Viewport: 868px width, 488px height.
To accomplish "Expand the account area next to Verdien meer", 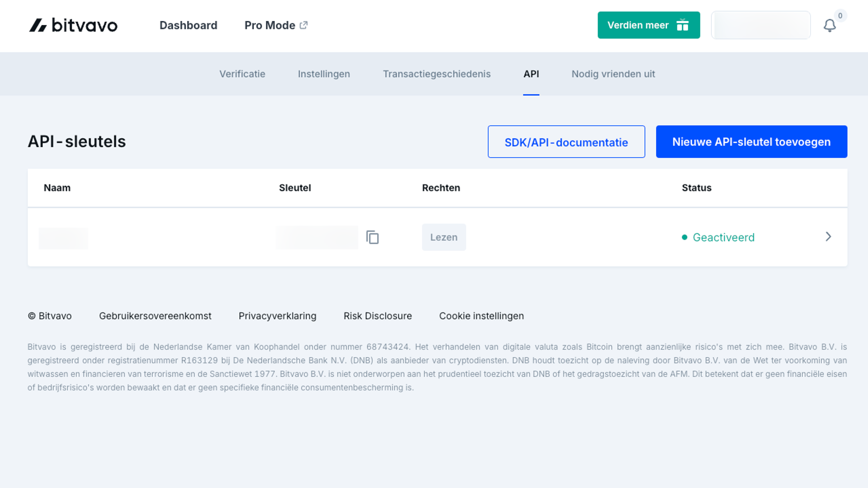I will point(761,25).
